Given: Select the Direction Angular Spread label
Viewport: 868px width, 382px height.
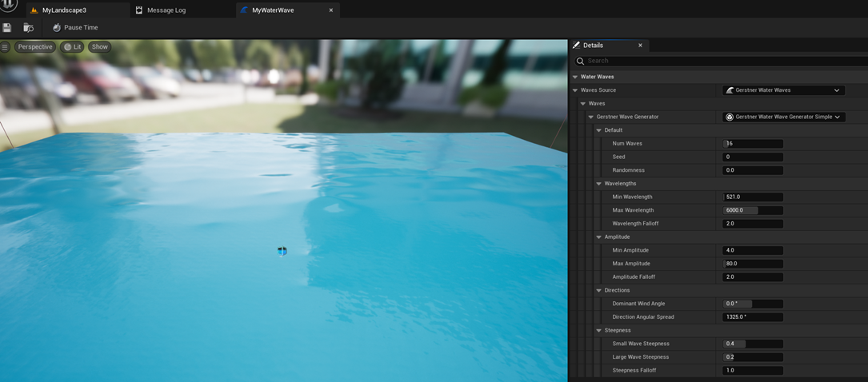Looking at the screenshot, I should 642,317.
